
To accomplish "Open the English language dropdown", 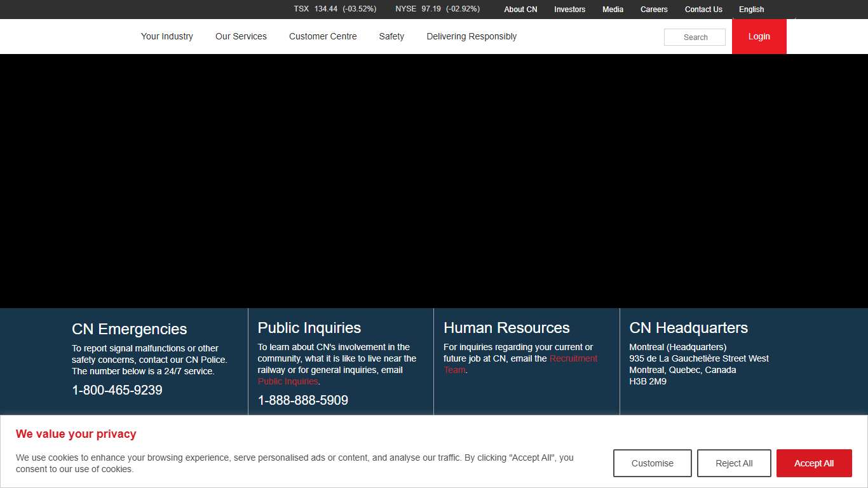I will pyautogui.click(x=752, y=10).
